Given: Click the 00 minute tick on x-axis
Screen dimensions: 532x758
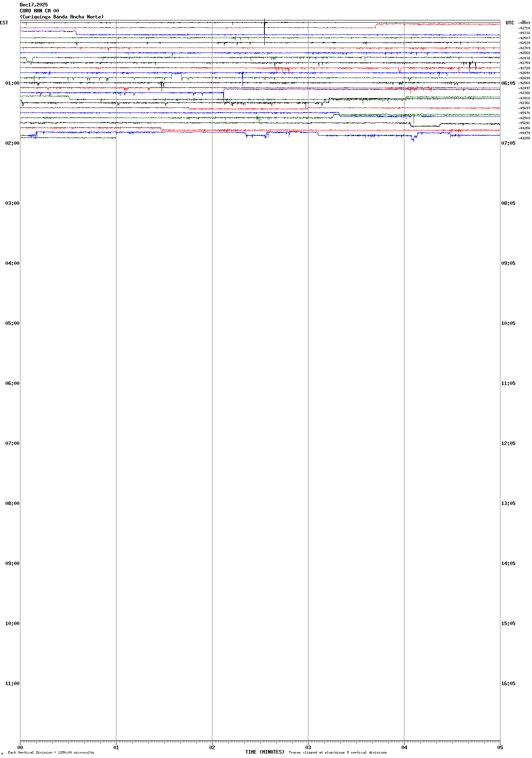Looking at the screenshot, I should (x=20, y=747).
